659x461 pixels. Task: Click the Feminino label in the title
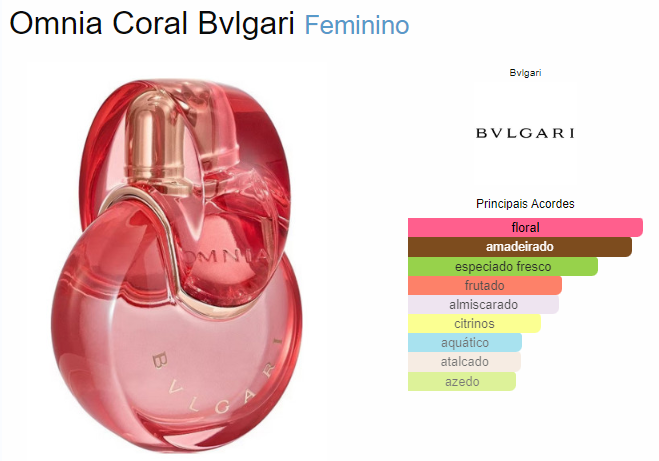pyautogui.click(x=357, y=25)
